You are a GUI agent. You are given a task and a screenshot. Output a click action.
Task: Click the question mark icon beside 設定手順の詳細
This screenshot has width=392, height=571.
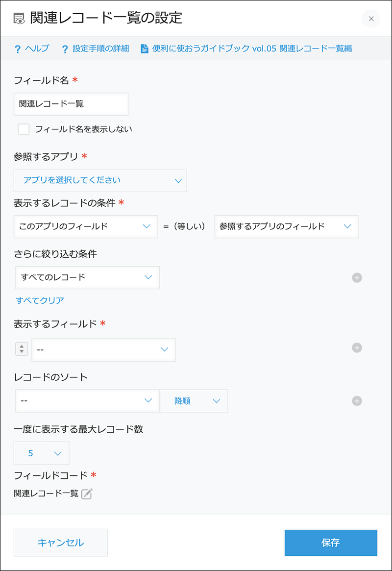[x=64, y=49]
